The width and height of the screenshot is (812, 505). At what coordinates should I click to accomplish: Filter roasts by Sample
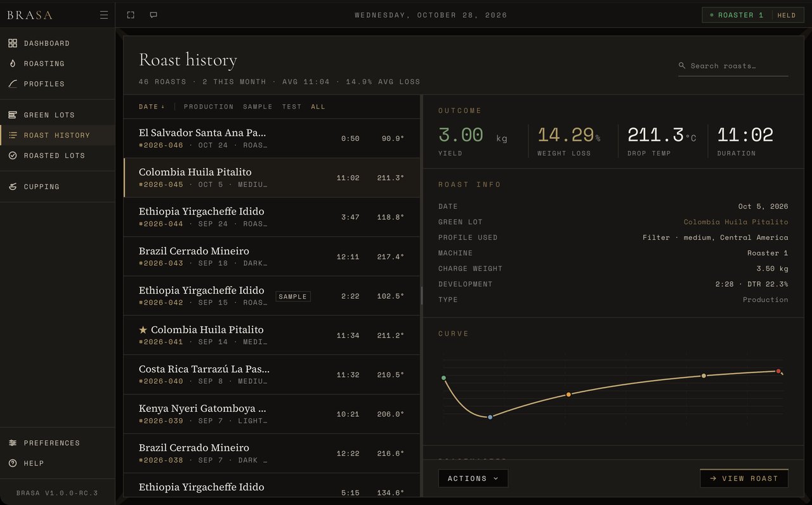(258, 107)
